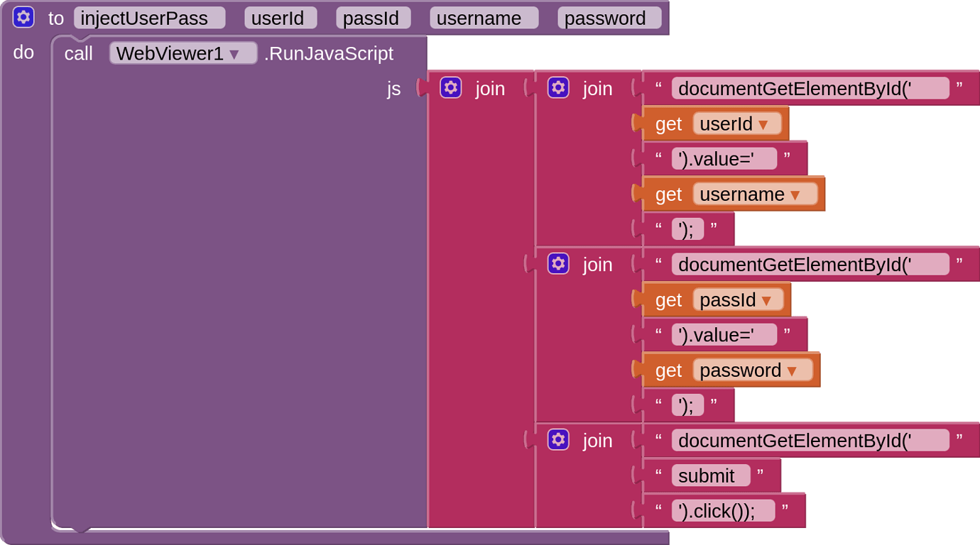The image size is (980, 545).
Task: Open the mutator gear on injectUserPass procedure
Action: click(23, 17)
